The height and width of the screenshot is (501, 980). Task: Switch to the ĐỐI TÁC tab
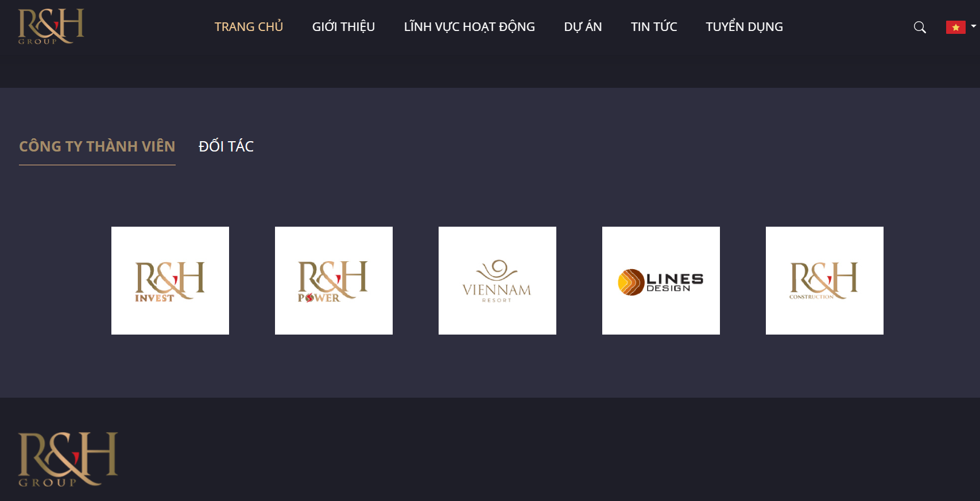(x=226, y=146)
